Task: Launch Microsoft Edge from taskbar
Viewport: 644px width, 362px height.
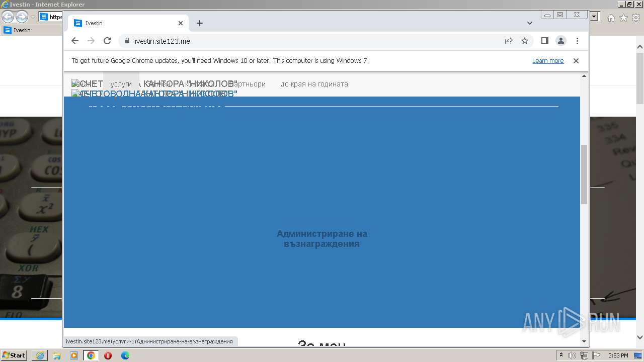Action: (125, 355)
